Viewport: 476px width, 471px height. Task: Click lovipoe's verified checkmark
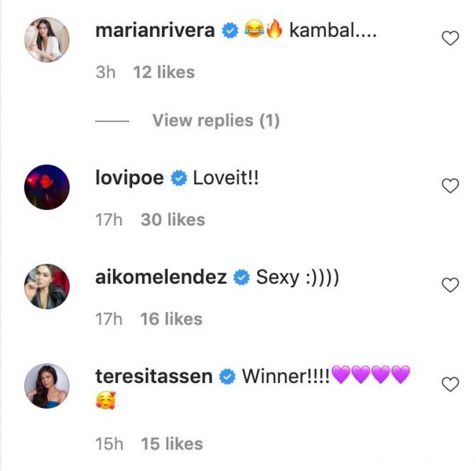click(177, 177)
